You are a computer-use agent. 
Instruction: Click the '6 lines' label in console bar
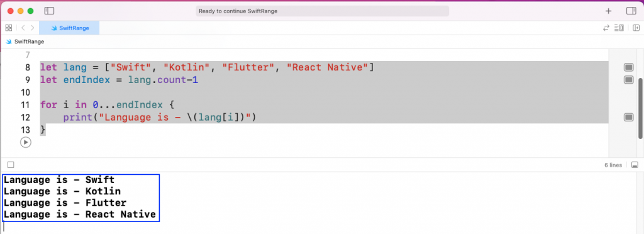(613, 165)
